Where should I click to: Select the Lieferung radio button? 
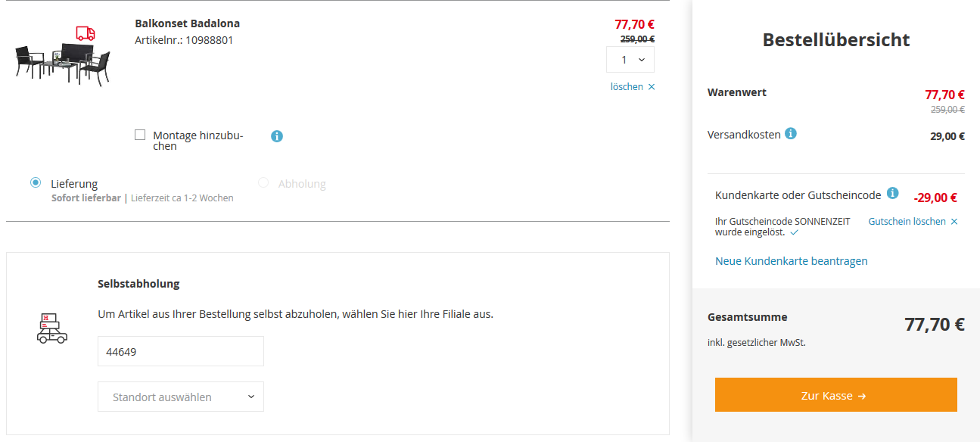36,182
